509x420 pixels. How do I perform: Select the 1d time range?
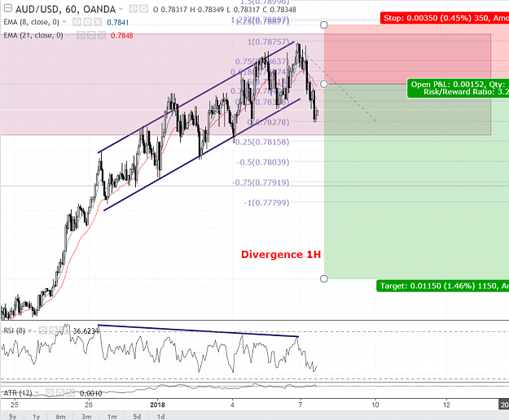[x=160, y=416]
